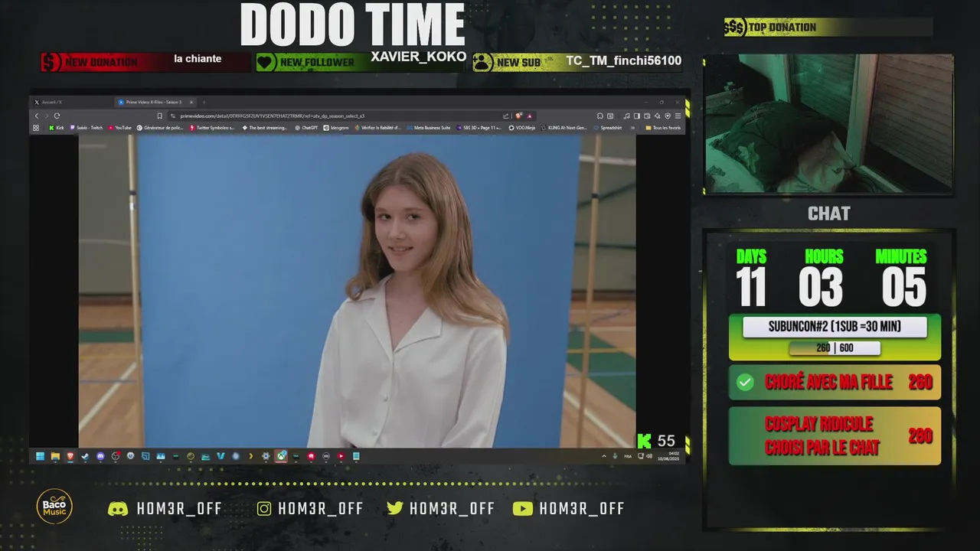Click the SUBUNCON#2 label

click(x=835, y=327)
